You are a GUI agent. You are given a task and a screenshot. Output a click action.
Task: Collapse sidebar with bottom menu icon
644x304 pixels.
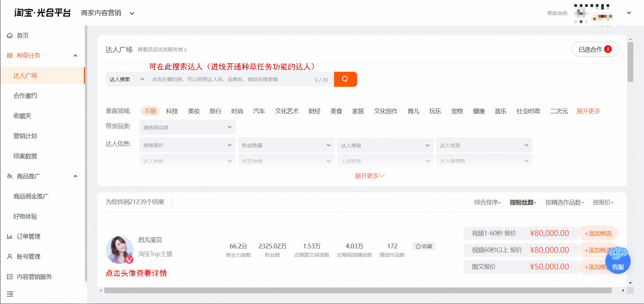[x=10, y=294]
